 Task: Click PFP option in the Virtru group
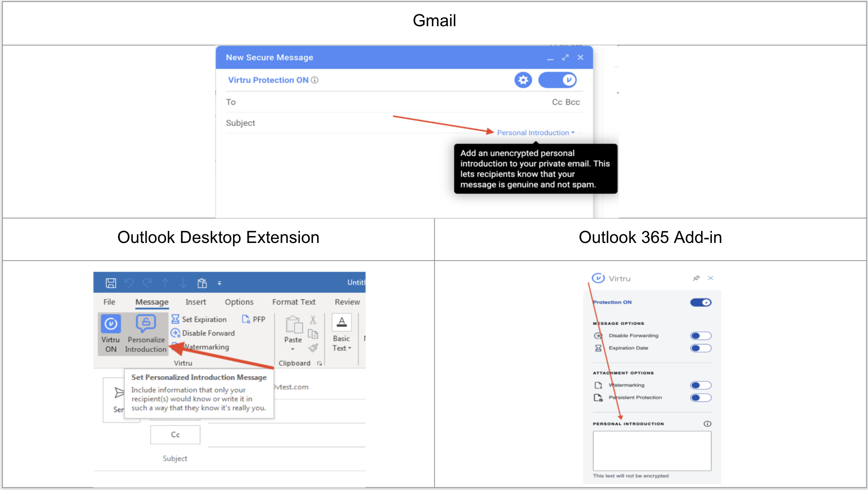click(x=254, y=319)
